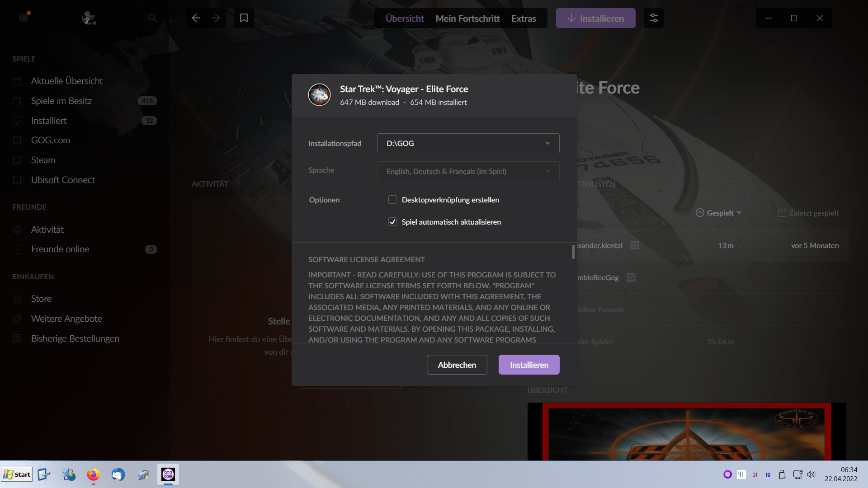Uncheck Spiel automatisch aktualisieren

click(x=392, y=222)
